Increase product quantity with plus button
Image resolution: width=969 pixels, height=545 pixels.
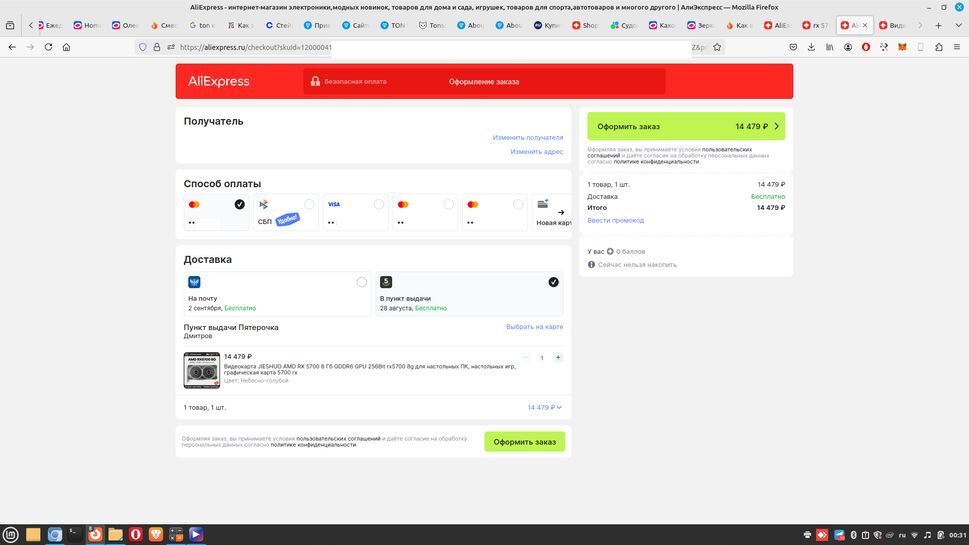tap(557, 357)
